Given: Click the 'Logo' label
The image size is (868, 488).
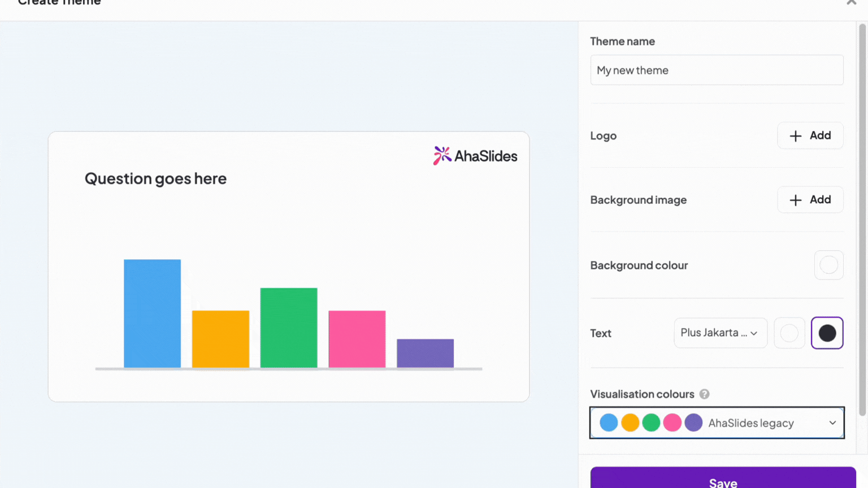Looking at the screenshot, I should click(604, 136).
